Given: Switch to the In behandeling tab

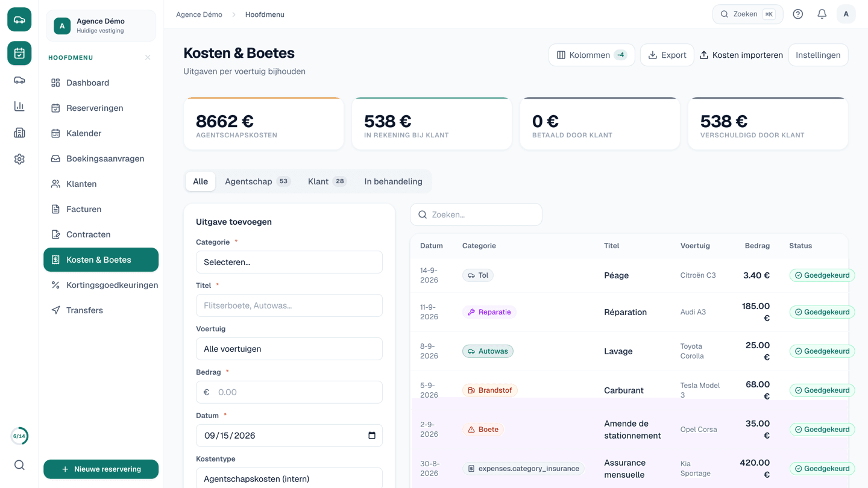Looking at the screenshot, I should coord(393,181).
